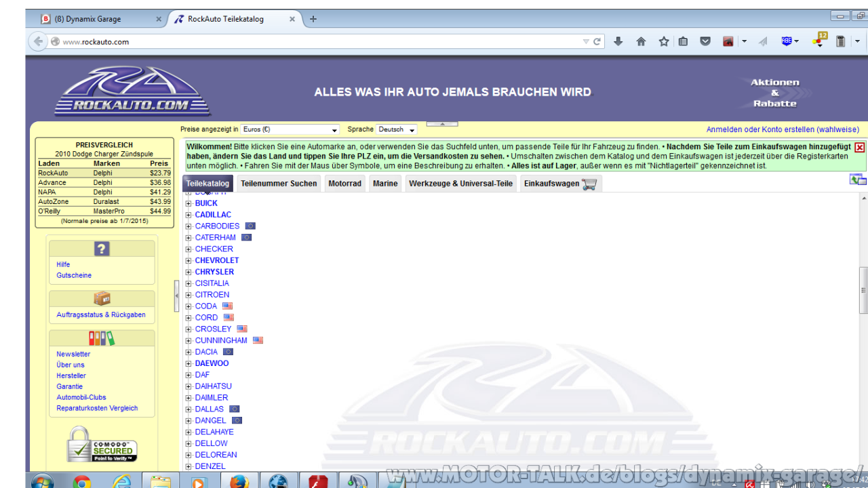Screen dimensions: 868x488
Task: Open Reparaturkosten Vergleich link
Action: (x=97, y=408)
